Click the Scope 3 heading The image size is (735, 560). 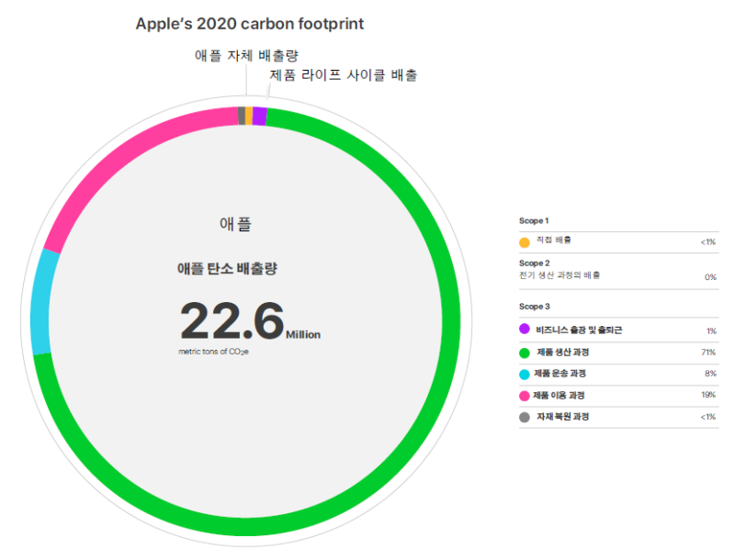click(x=534, y=306)
